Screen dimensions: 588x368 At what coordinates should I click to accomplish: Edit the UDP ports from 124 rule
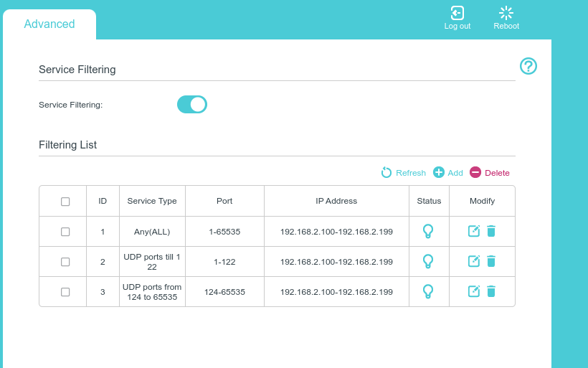pos(474,291)
